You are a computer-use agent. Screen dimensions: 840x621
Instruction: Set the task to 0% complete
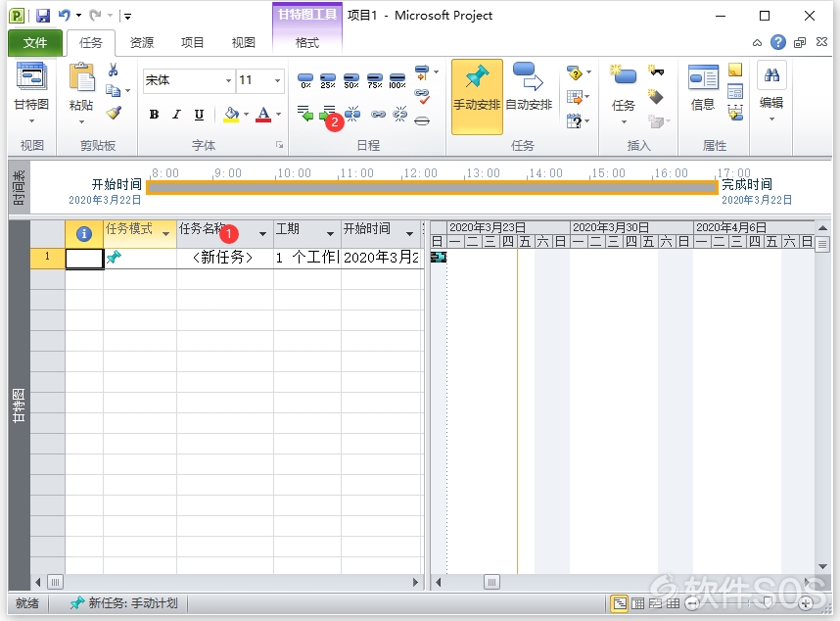click(x=305, y=80)
